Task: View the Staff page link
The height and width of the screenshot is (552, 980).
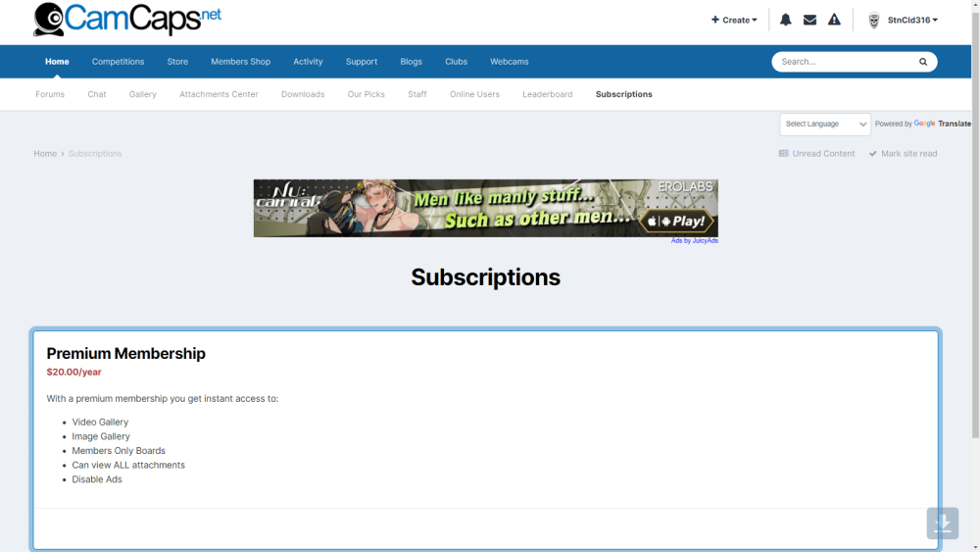Action: coord(417,94)
